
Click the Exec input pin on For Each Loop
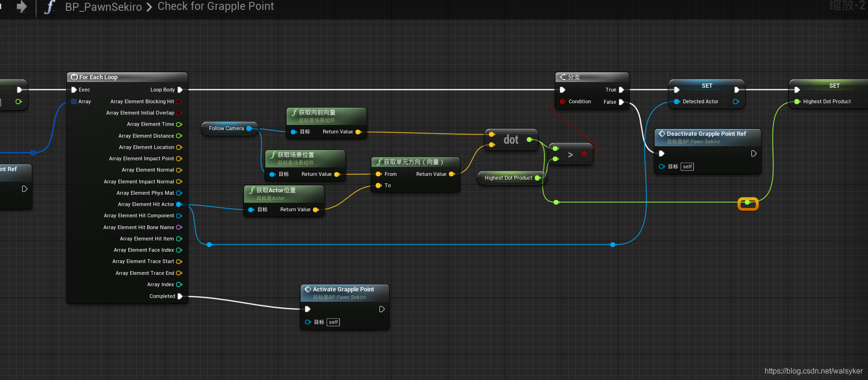74,90
